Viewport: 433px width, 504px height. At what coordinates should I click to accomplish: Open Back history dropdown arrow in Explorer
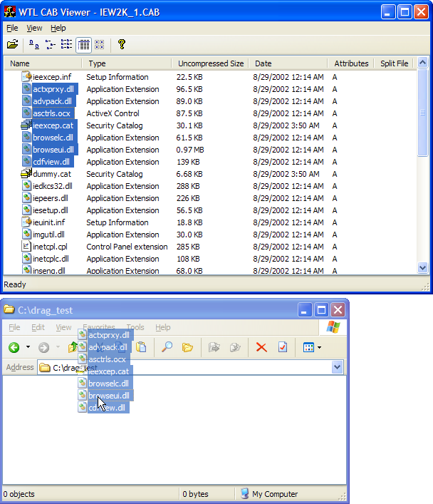click(28, 347)
